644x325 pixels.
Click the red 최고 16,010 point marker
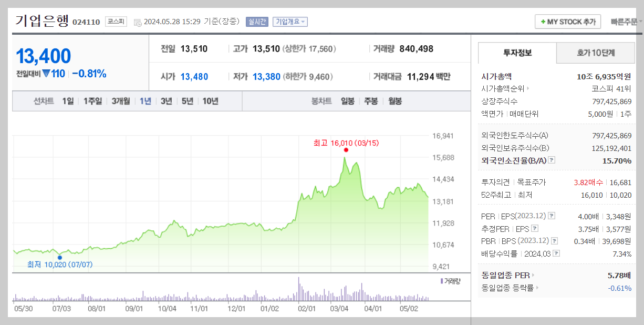click(346, 150)
